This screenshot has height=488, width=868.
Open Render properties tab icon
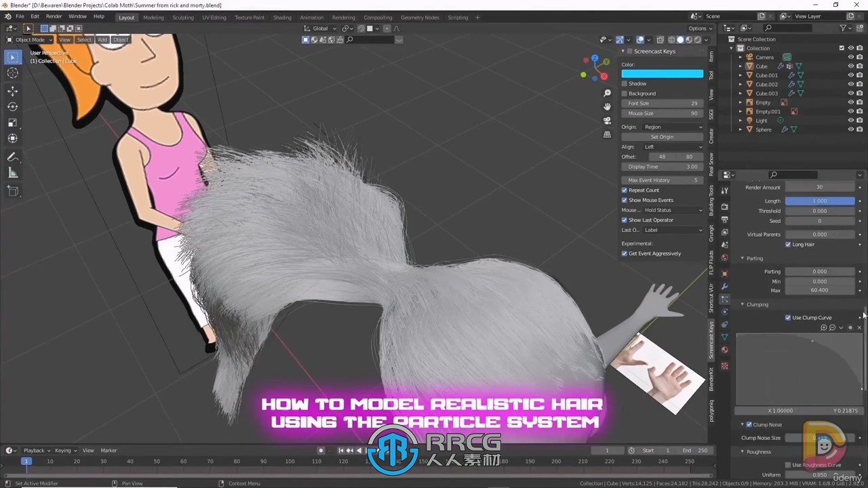click(725, 207)
